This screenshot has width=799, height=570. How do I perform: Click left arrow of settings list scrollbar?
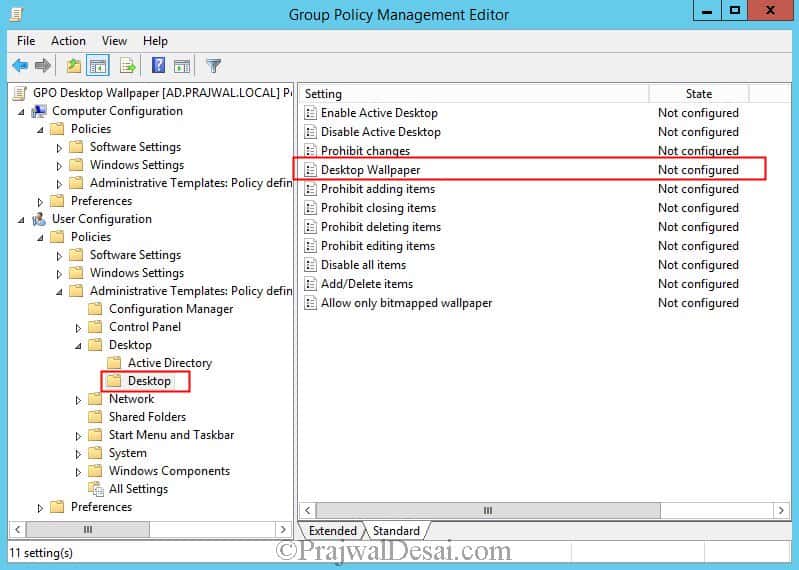tap(307, 510)
